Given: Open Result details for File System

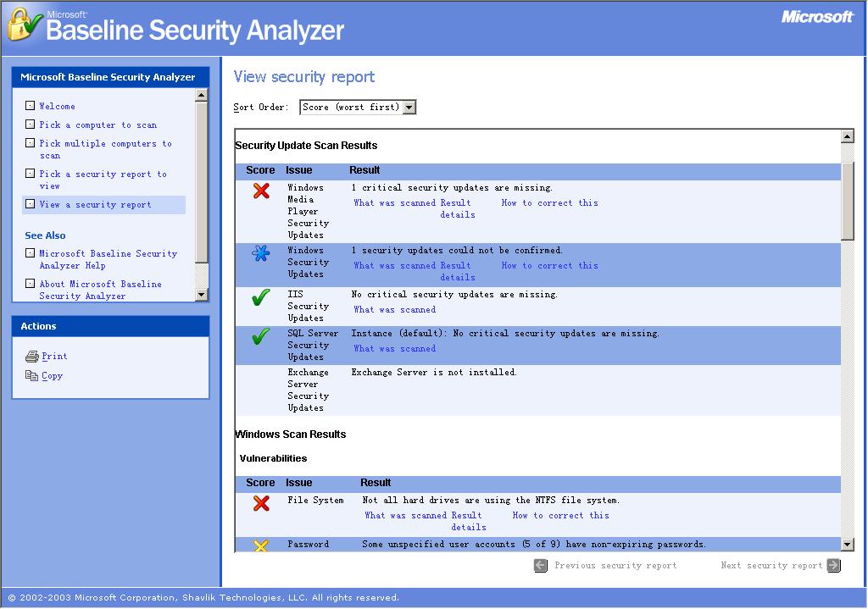Looking at the screenshot, I should (x=468, y=522).
